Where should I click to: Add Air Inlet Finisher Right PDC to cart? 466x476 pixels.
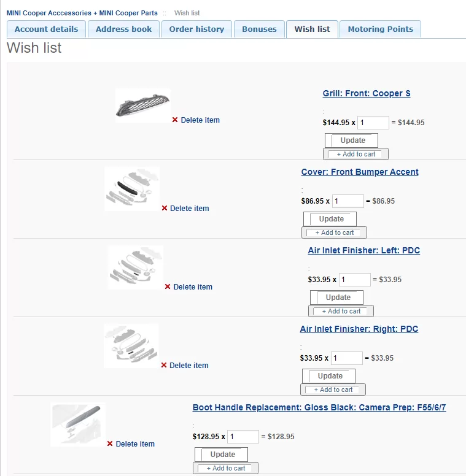[333, 390]
